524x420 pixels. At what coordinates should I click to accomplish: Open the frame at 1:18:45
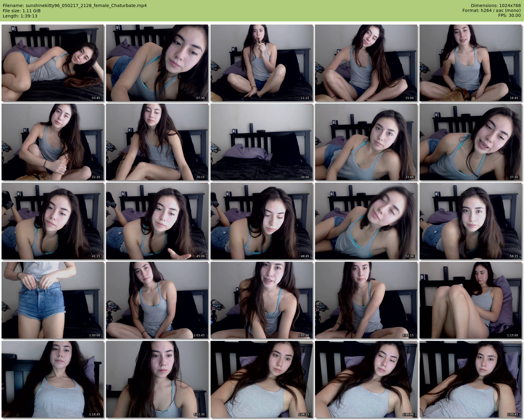[x=53, y=379]
